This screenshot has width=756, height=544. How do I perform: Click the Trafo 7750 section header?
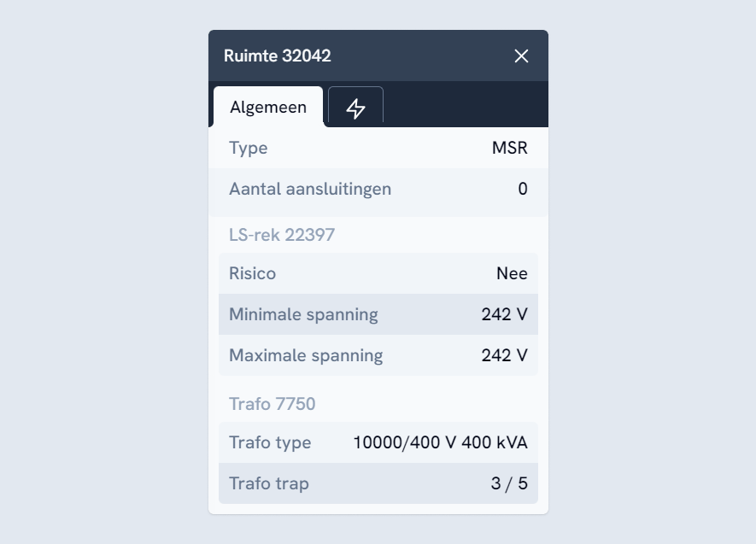pos(273,404)
